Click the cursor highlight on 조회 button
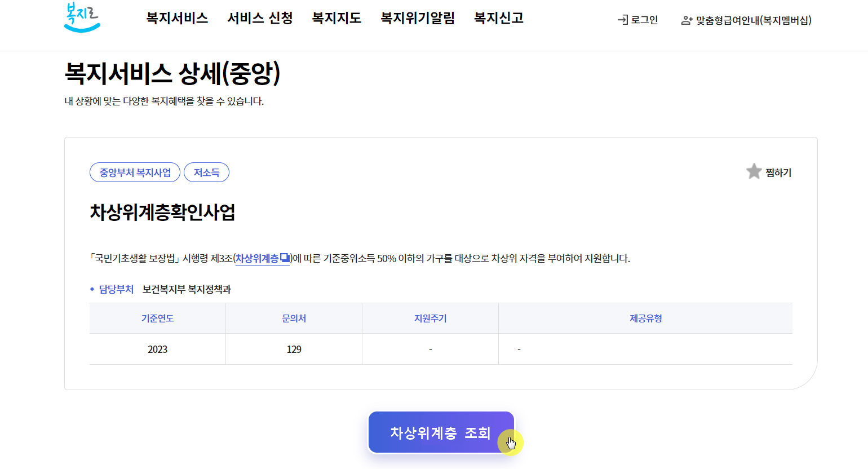The width and height of the screenshot is (868, 469). coord(511,443)
